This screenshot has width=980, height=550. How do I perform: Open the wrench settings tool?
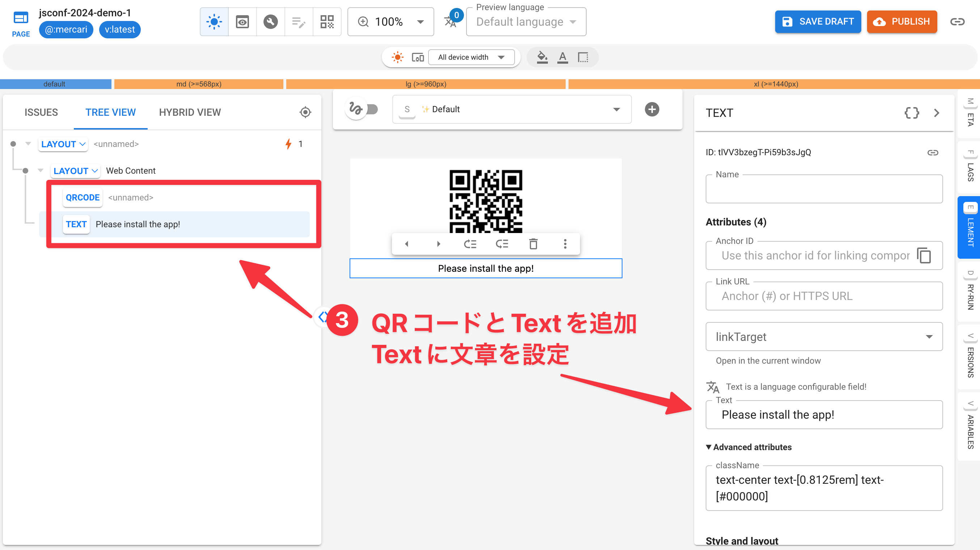point(270,22)
